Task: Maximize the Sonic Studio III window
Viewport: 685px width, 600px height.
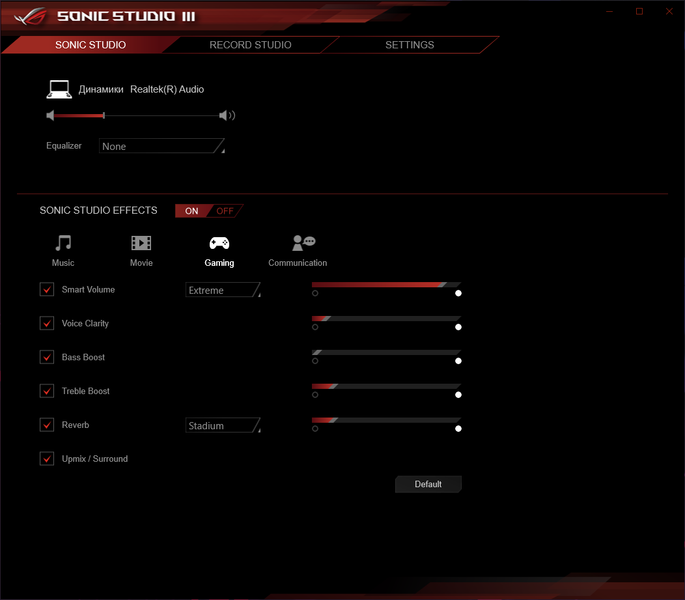Action: [x=639, y=11]
